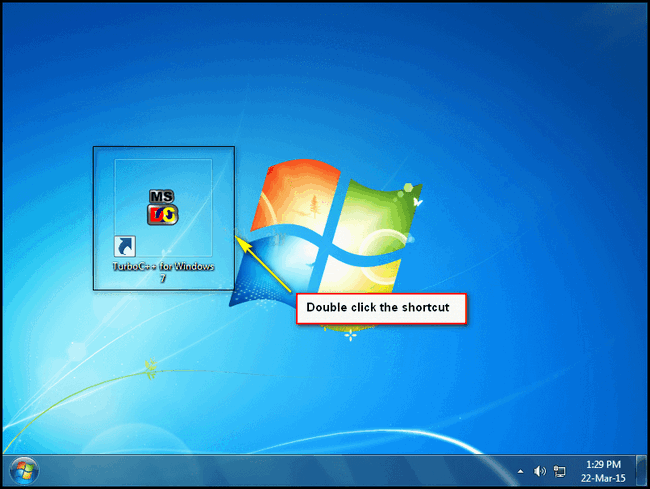This screenshot has width=650, height=489.
Task: Click the "Double click the shortcut" callout
Action: click(x=381, y=309)
